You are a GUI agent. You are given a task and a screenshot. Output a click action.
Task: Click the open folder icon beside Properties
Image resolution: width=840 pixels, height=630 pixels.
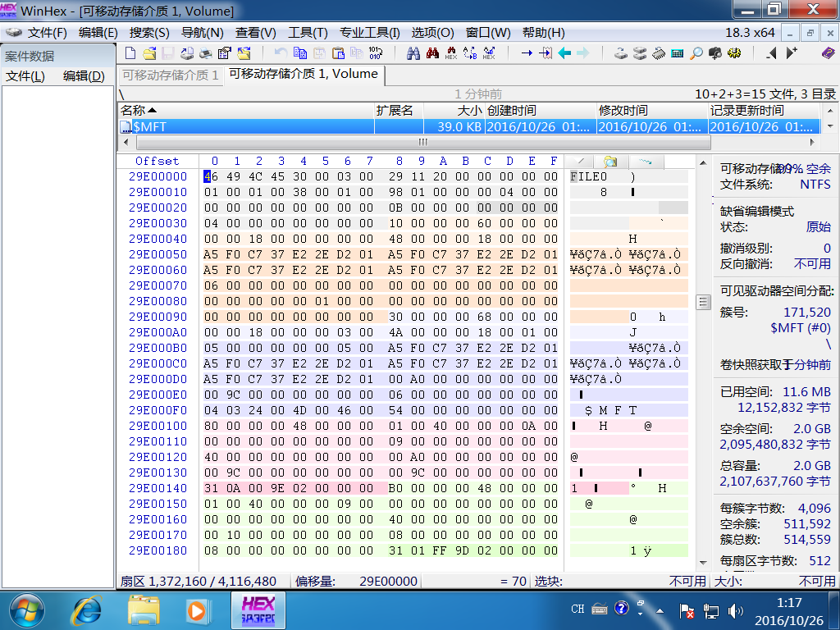click(244, 52)
